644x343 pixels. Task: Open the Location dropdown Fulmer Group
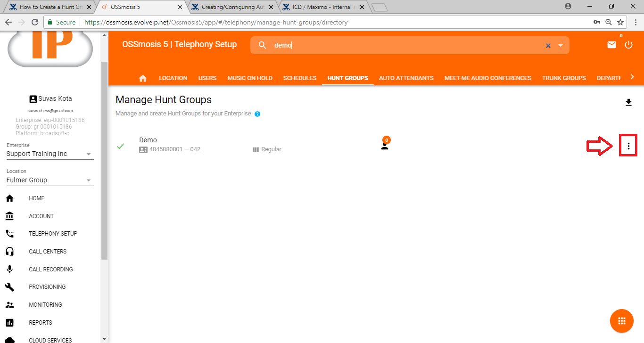pos(50,180)
